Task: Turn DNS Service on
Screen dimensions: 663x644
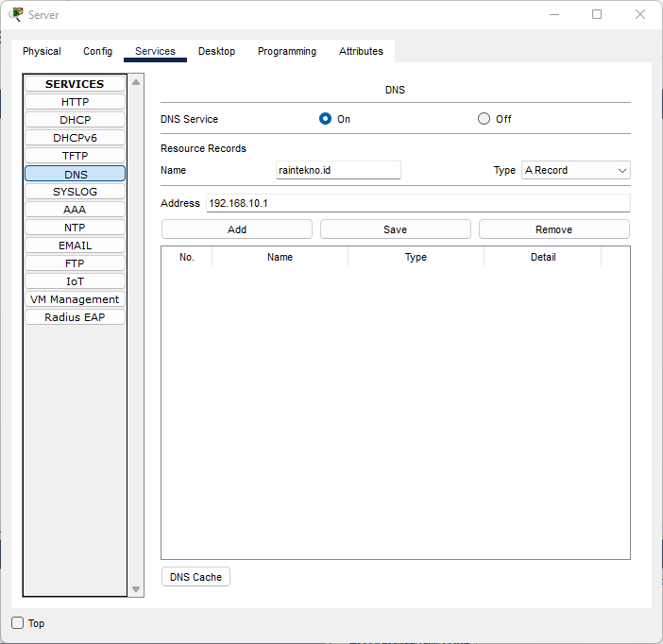Action: [326, 119]
